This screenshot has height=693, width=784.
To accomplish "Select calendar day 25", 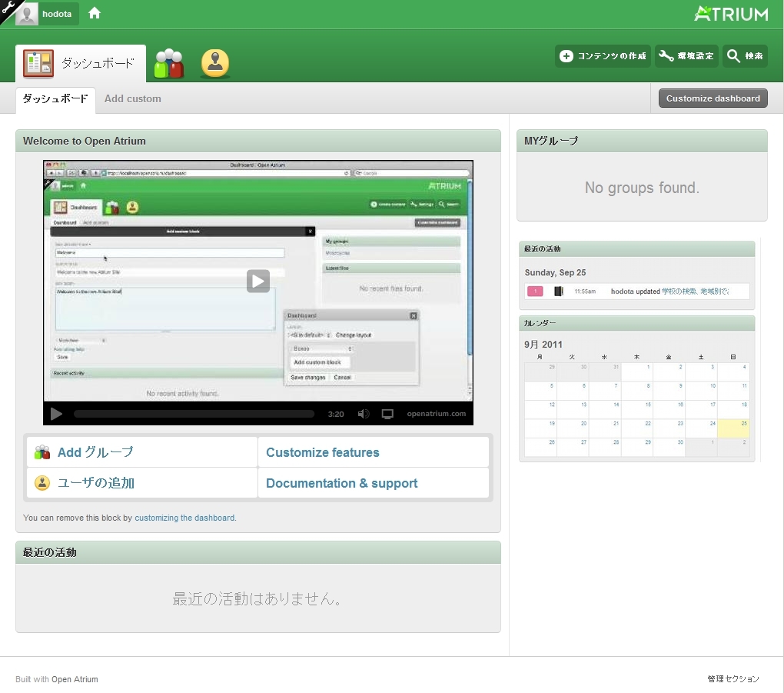I will pyautogui.click(x=733, y=428).
